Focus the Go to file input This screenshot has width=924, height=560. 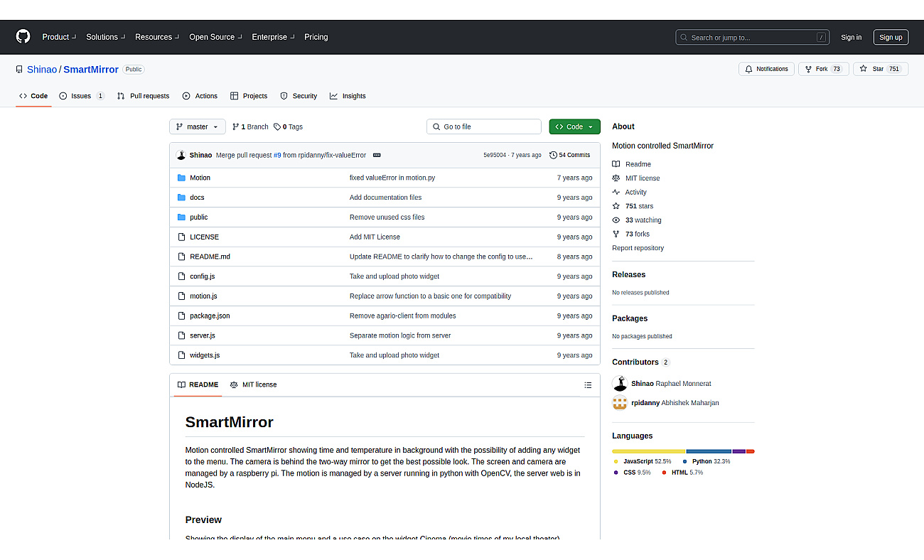tap(484, 126)
